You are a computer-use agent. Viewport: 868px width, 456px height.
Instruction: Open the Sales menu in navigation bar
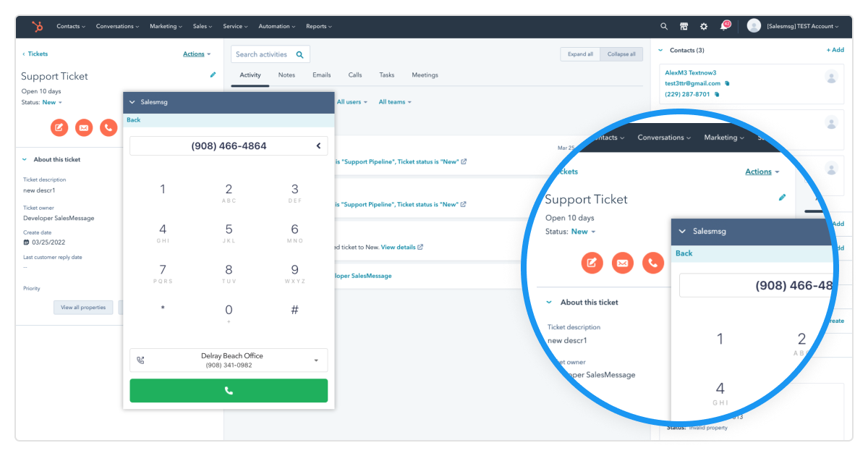point(203,27)
